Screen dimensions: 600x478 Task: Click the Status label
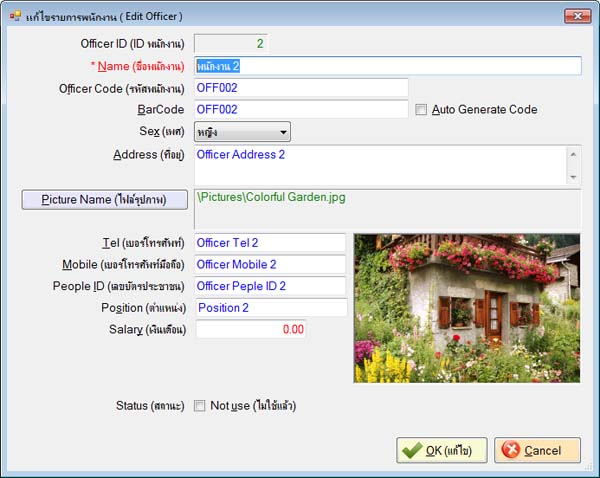tap(150, 406)
